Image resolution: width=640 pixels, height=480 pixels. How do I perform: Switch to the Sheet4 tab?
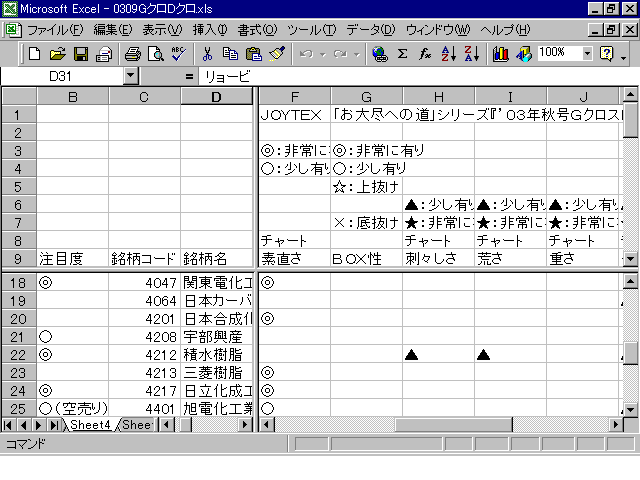[90, 425]
